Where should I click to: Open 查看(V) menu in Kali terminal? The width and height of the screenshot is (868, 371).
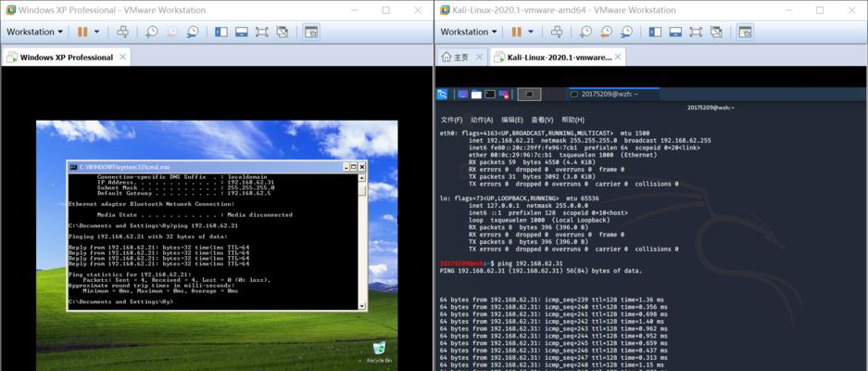tap(542, 120)
